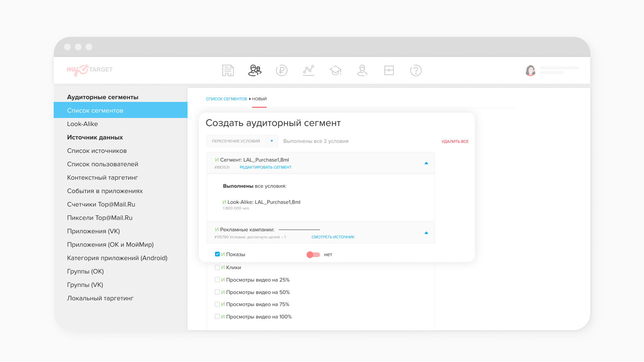The image size is (644, 362).
Task: Open the user profile icon in navigation
Action: (x=362, y=70)
